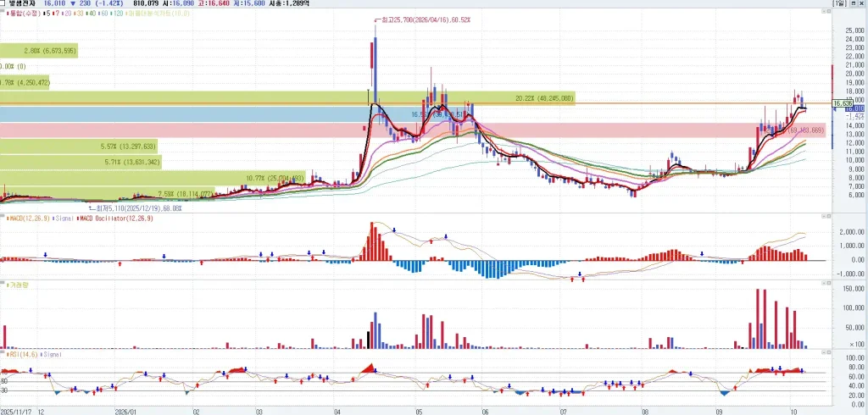Click the (-1.42%) change rate in header

(x=109, y=3)
